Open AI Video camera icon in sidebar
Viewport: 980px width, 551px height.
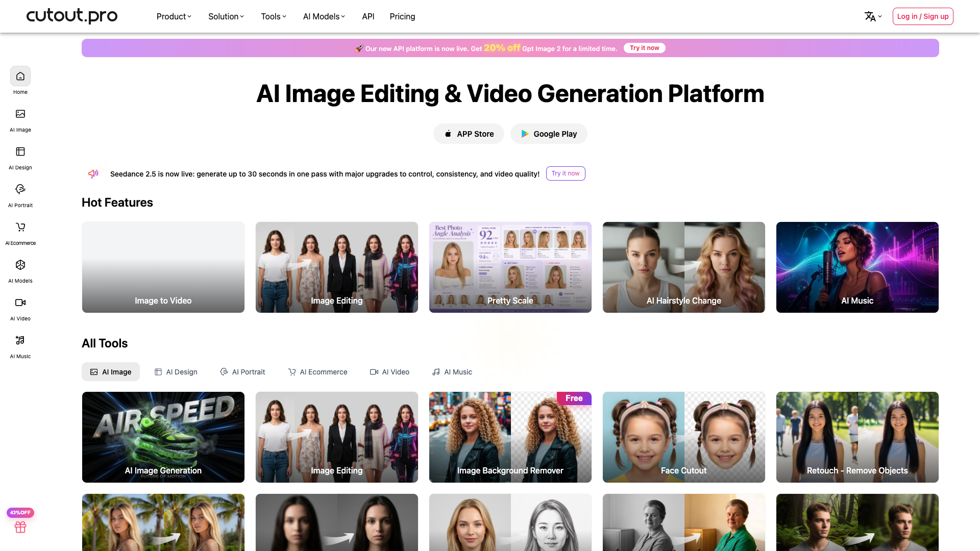[20, 303]
